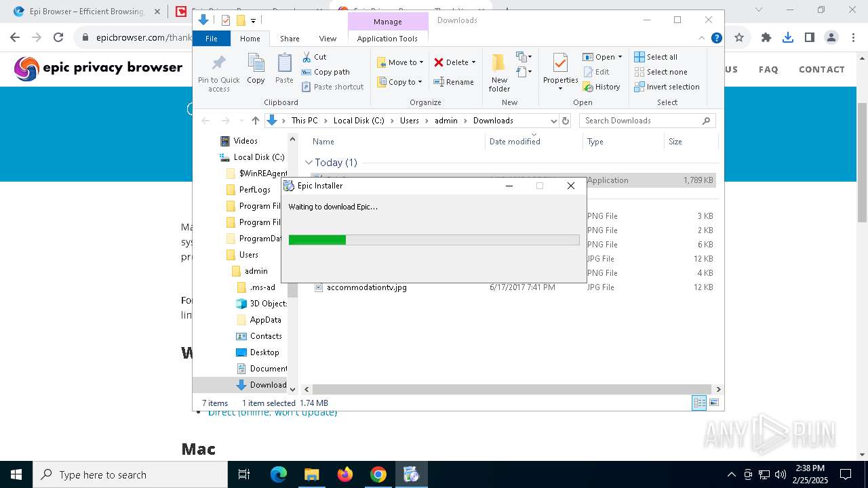868x488 pixels.
Task: Select 3D Objects in tree
Action: tap(269, 304)
